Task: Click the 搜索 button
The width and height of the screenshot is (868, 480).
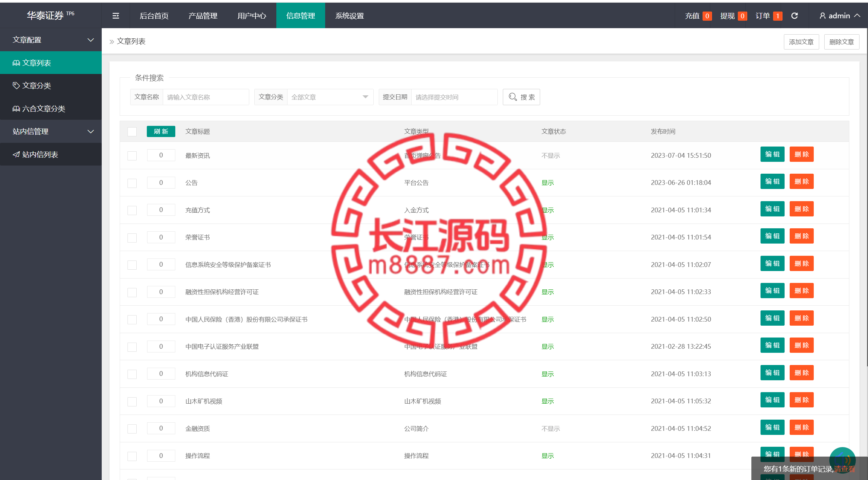Action: click(521, 97)
